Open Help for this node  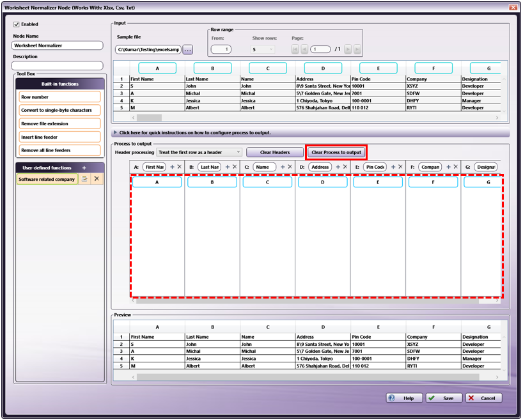coord(404,398)
